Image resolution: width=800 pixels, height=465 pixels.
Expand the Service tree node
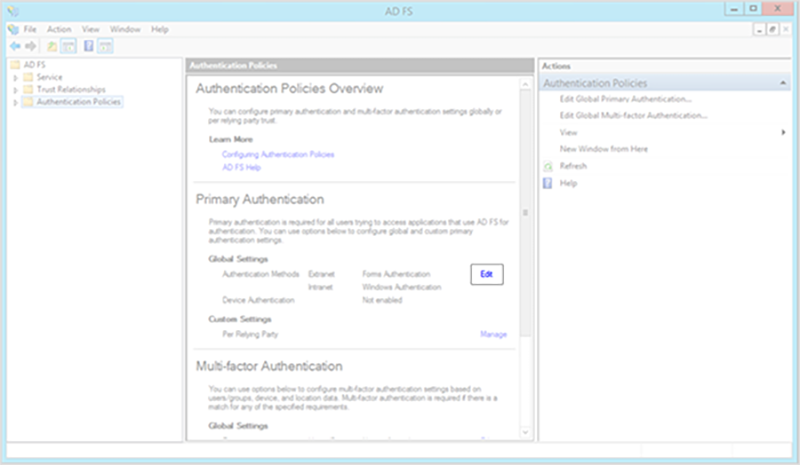click(x=15, y=78)
